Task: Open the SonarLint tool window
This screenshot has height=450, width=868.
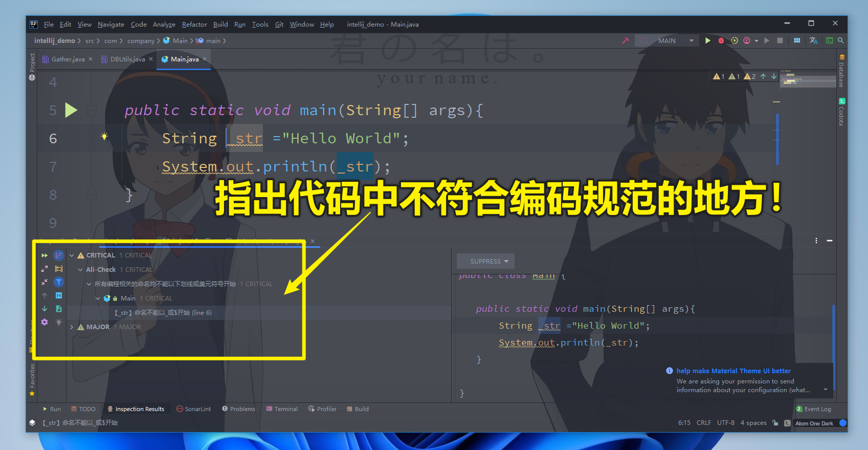Action: [193, 409]
